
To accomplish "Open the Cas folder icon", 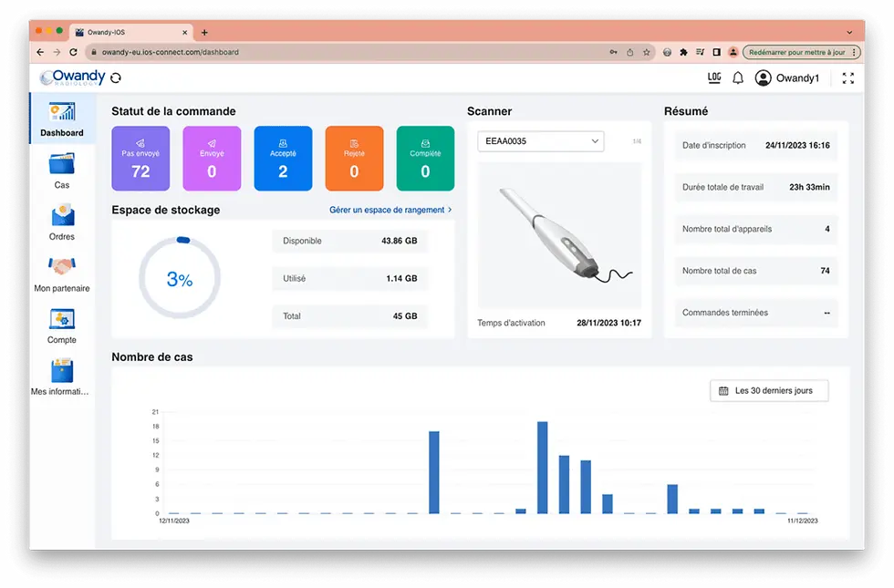I will 62,163.
